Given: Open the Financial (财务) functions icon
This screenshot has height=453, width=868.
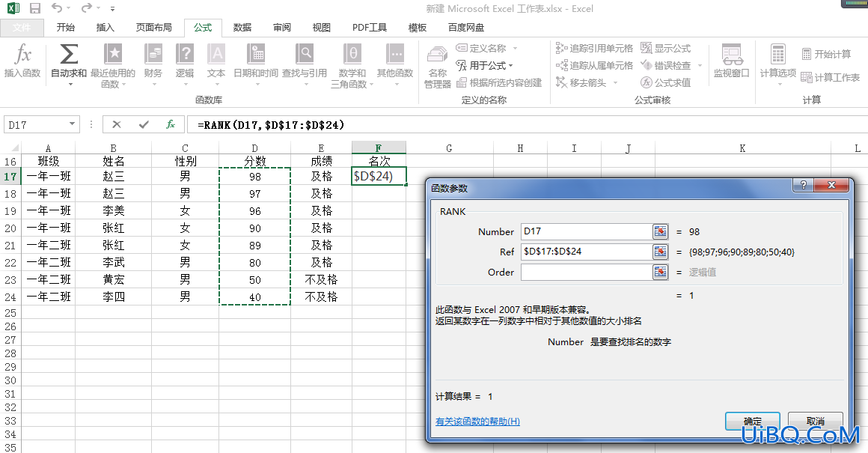Looking at the screenshot, I should [x=153, y=54].
